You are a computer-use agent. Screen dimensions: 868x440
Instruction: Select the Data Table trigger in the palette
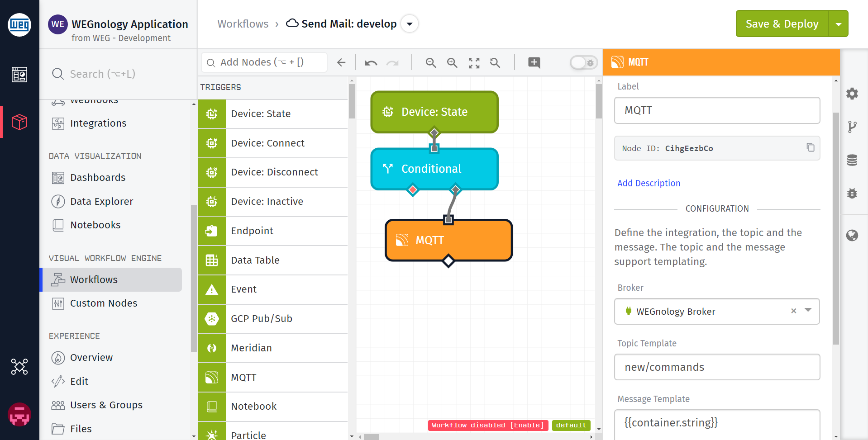coord(273,260)
